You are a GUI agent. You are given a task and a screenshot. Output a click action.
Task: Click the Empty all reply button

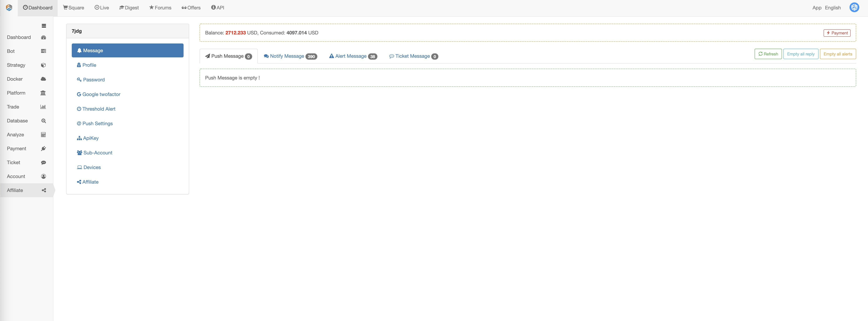[801, 54]
